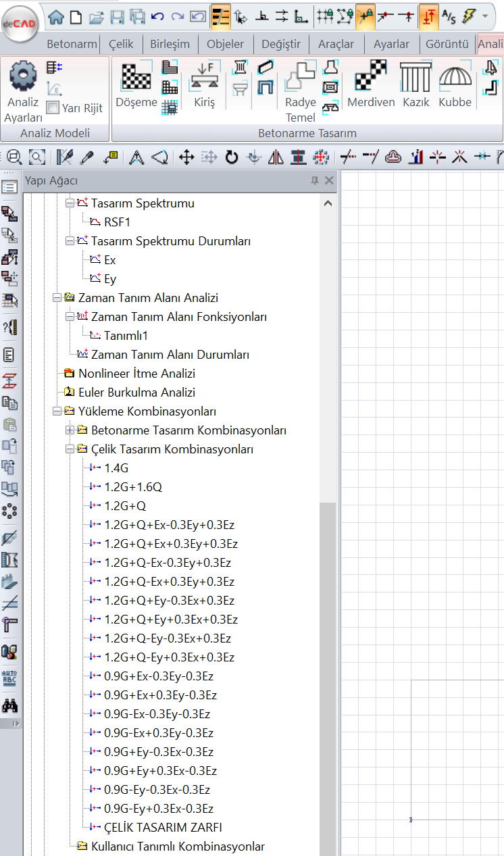Screen dimensions: 504x856
Task: Click the AUTO ABC icon in left sidebar
Action: click(10, 678)
